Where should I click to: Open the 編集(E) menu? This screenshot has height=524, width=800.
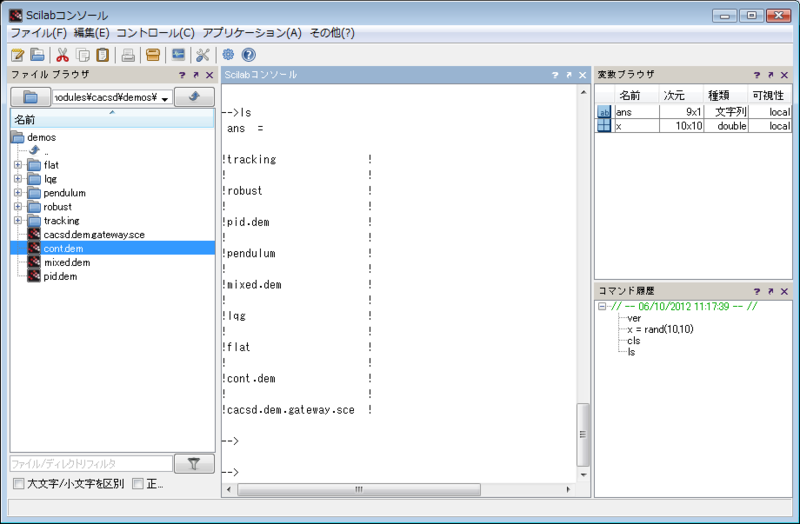[x=91, y=33]
